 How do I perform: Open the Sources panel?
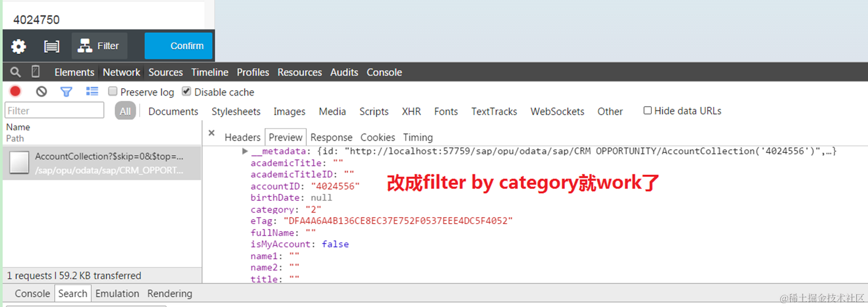(166, 72)
